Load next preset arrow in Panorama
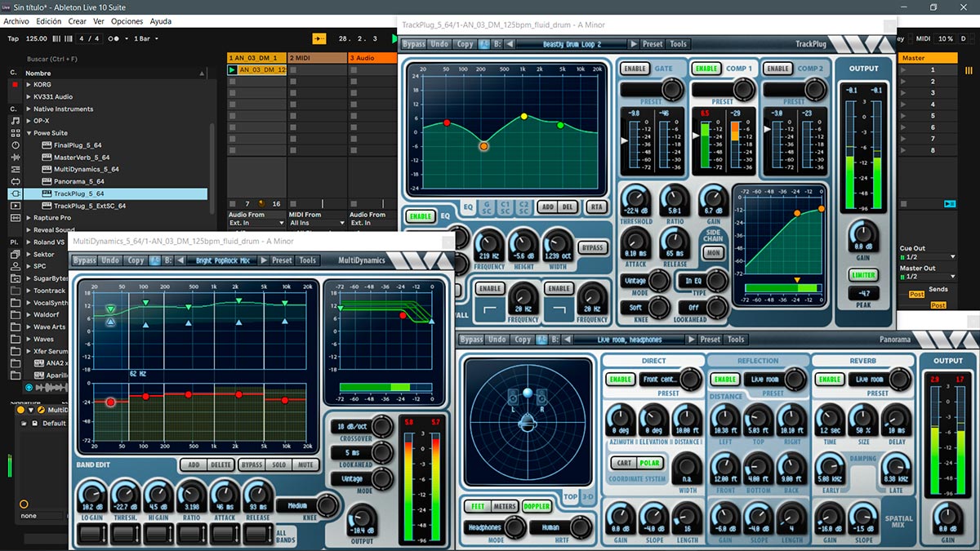 click(x=691, y=340)
